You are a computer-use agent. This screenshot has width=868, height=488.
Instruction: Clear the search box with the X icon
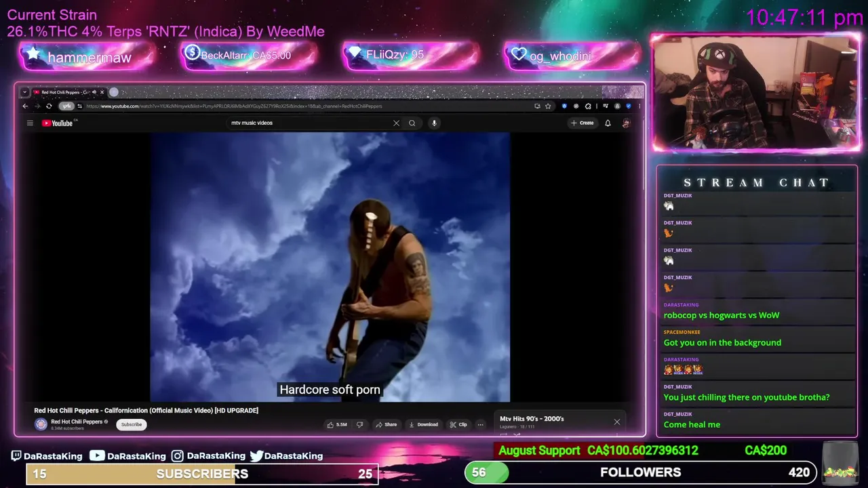click(396, 123)
